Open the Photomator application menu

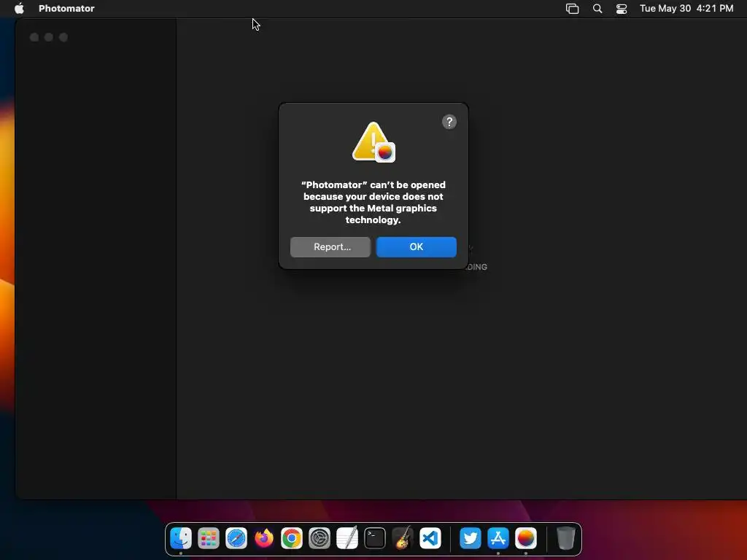(66, 8)
